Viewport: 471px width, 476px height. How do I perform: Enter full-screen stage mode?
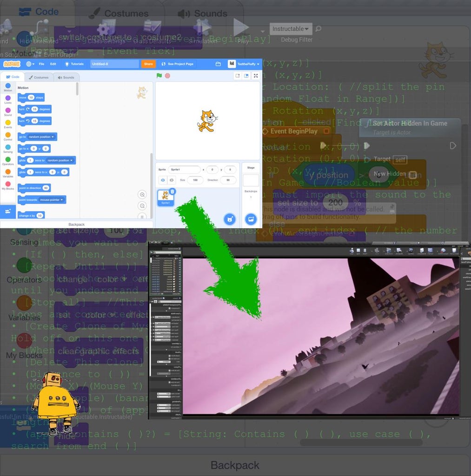[x=256, y=75]
